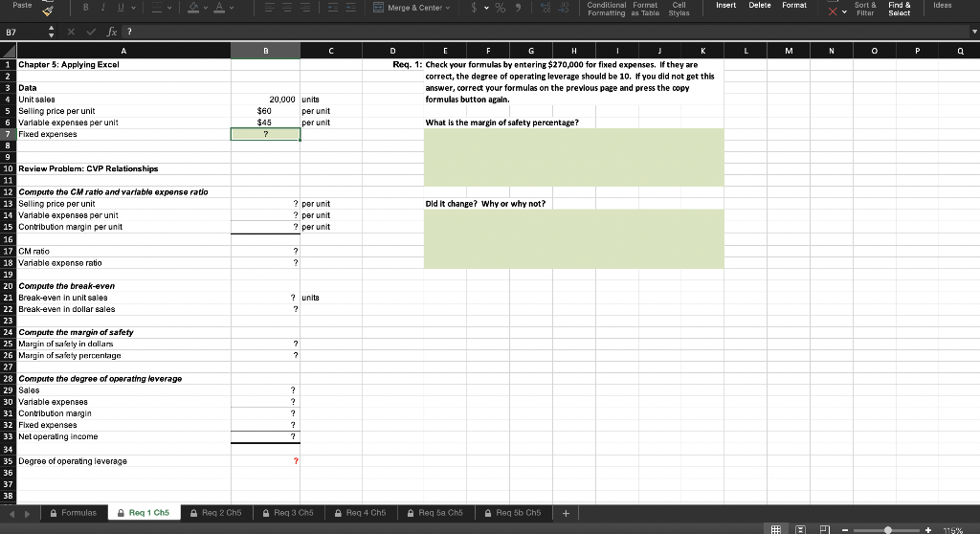
Task: Click the Insert cells button
Action: coord(725,5)
